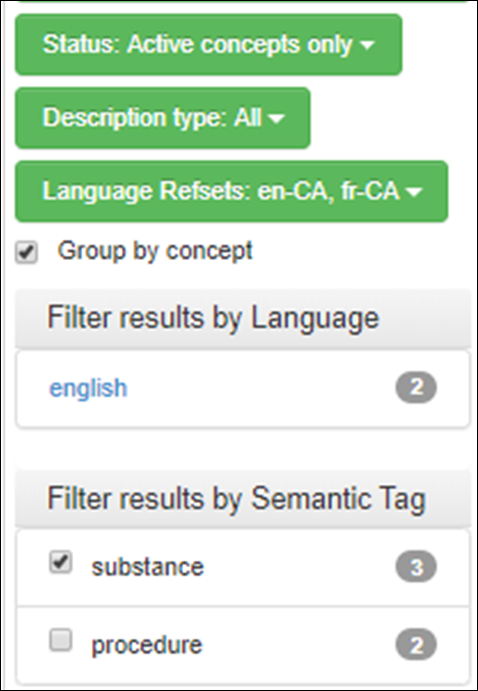The width and height of the screenshot is (478, 691).
Task: Click the substance filter row
Action: [x=243, y=568]
